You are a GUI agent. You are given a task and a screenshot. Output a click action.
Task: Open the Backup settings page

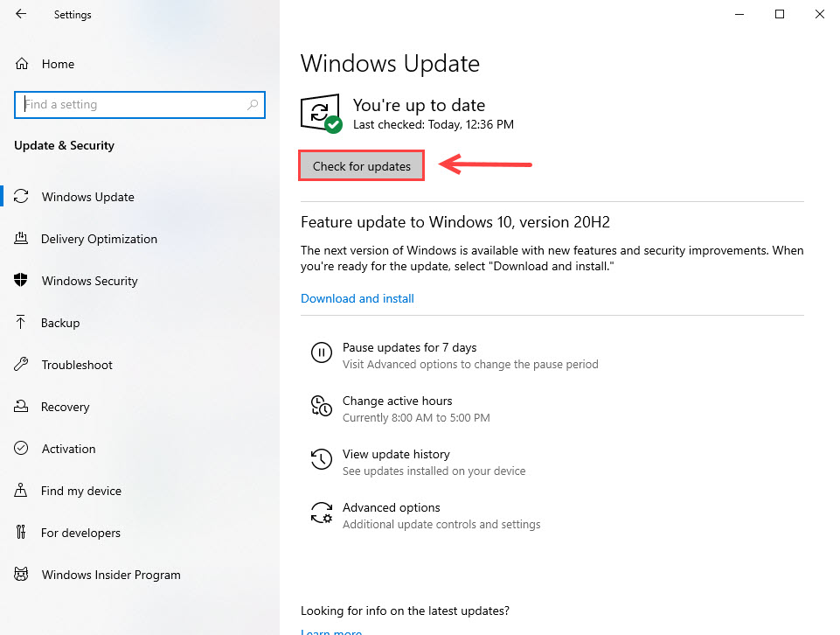click(60, 323)
